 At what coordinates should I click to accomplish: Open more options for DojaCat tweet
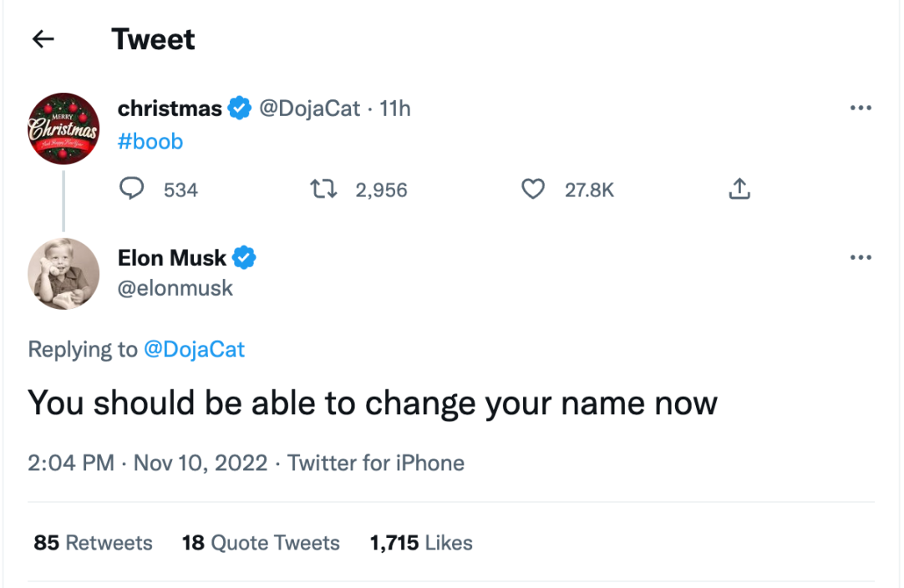click(x=860, y=109)
